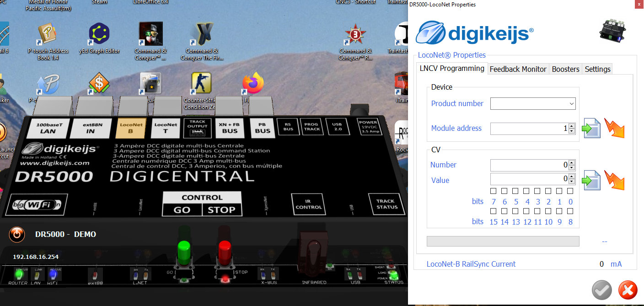Cancel with the red X button
This screenshot has height=306, width=644.
(x=628, y=290)
